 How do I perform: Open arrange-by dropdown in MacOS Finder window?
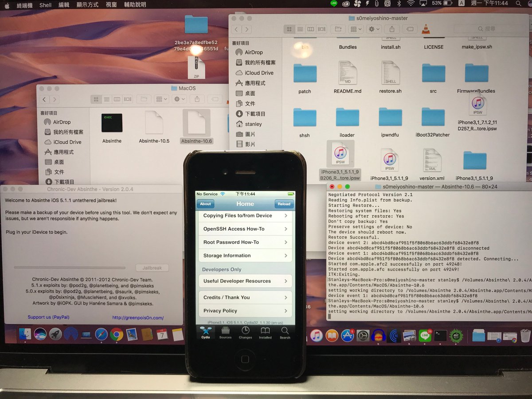click(162, 99)
